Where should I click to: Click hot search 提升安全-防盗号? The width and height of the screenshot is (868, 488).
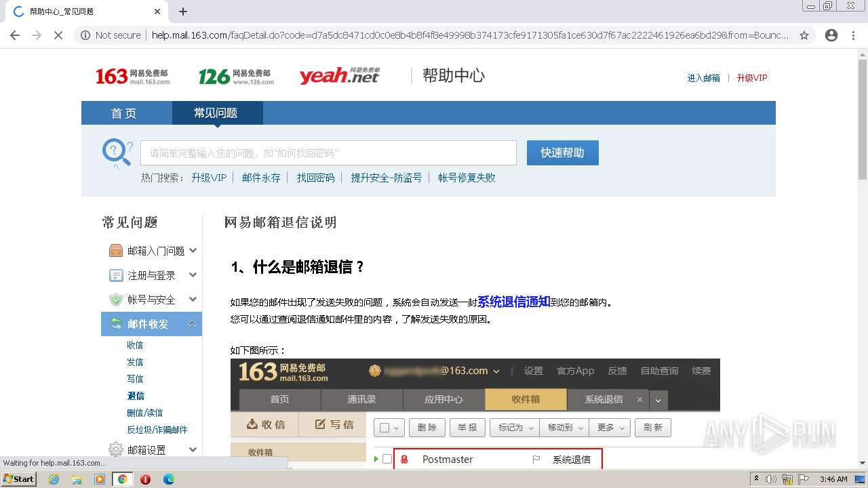[386, 178]
